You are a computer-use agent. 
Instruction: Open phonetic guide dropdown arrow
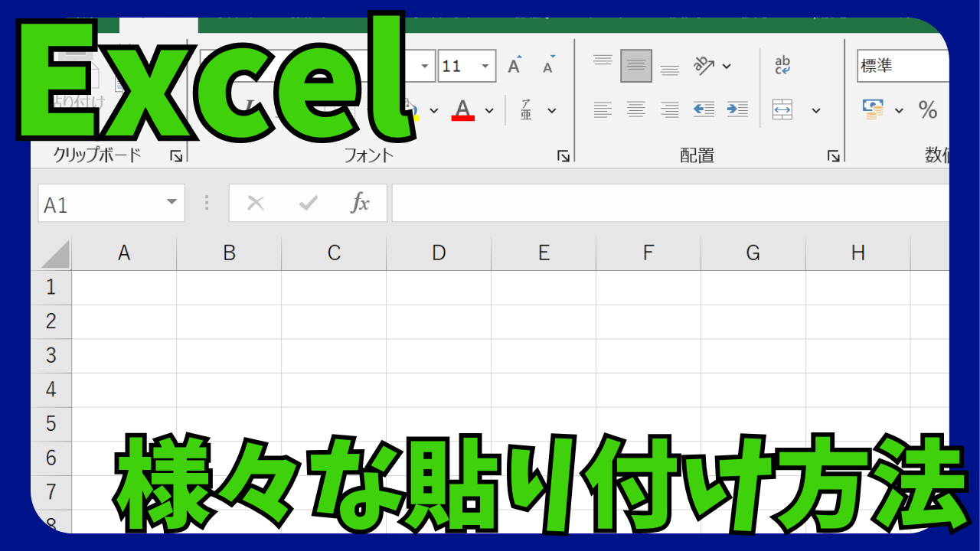pyautogui.click(x=551, y=110)
